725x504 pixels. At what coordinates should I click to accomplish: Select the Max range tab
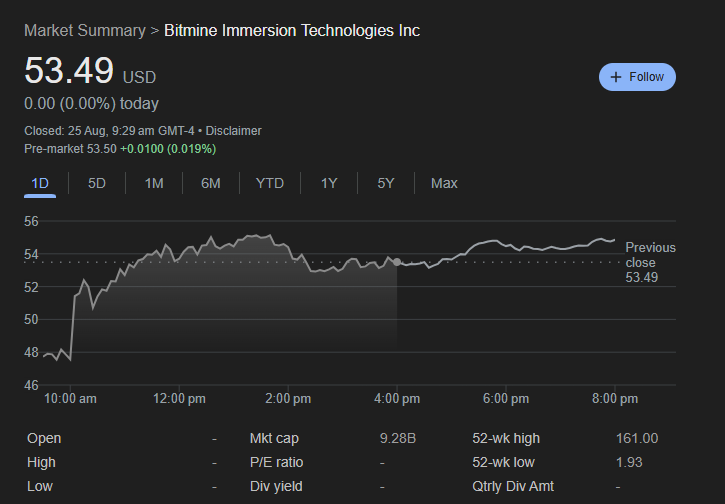(x=444, y=183)
